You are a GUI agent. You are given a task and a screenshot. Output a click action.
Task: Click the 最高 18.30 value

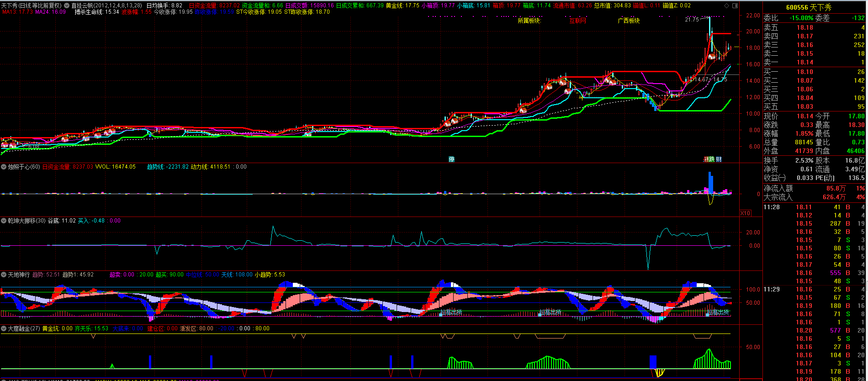pos(857,125)
